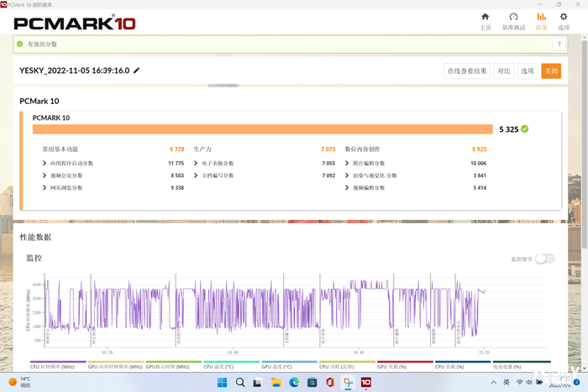Open Task View on taskbar
Viewport: 588px width, 392px height.
257,383
